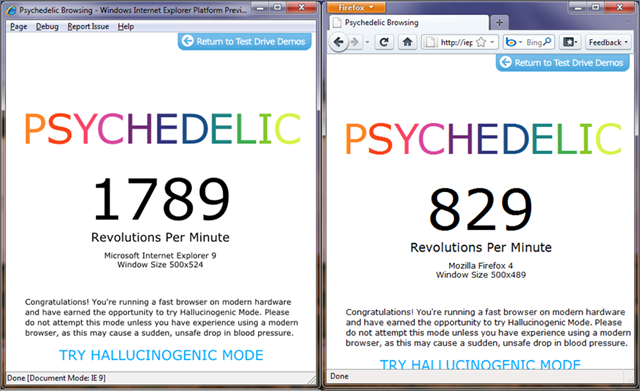Expand the navigation history dropdown arrow
640x391 pixels.
pos(367,42)
